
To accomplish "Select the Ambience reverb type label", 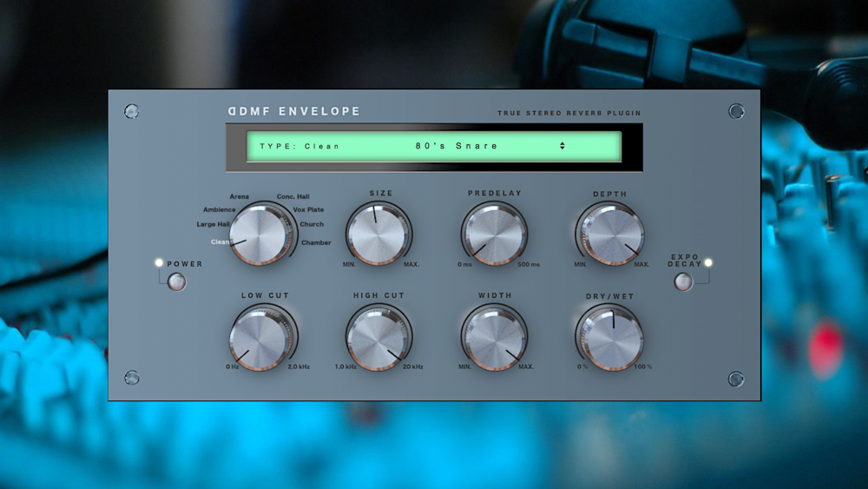I will [220, 210].
